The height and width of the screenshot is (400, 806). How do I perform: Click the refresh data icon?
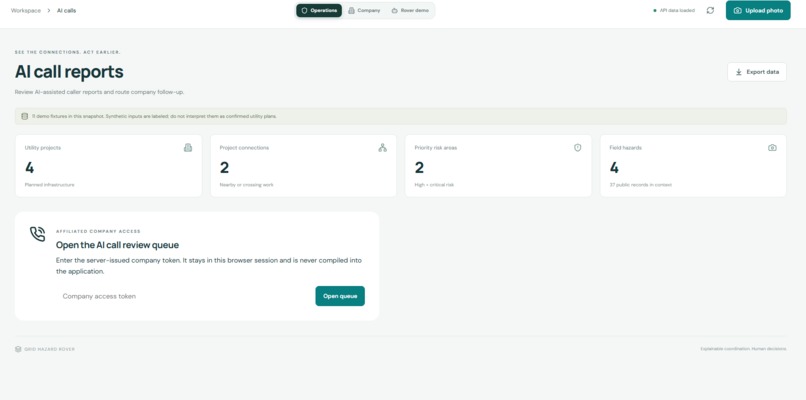(x=710, y=10)
